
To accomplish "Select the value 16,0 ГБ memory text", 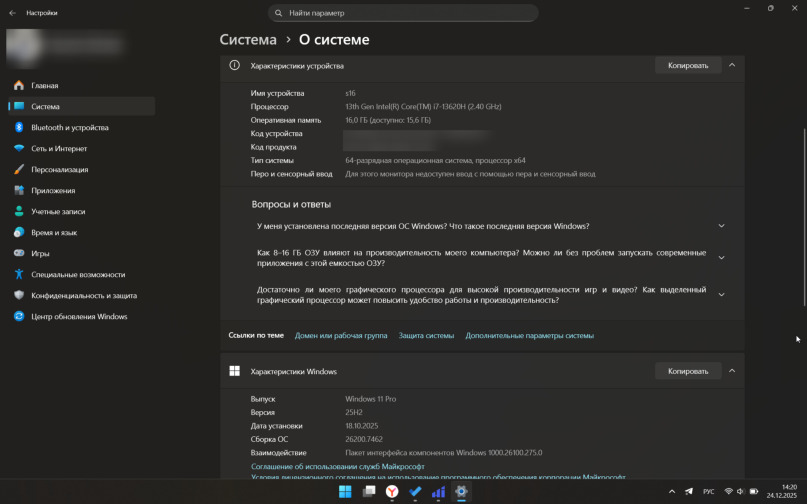I will coord(388,120).
